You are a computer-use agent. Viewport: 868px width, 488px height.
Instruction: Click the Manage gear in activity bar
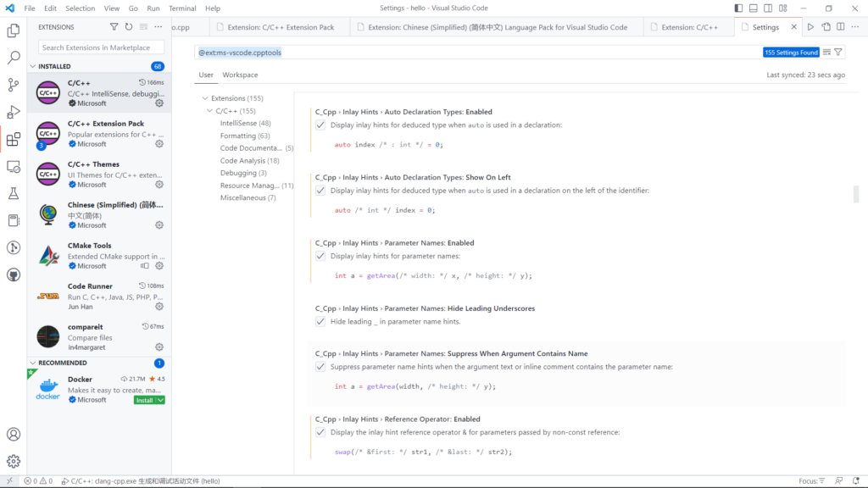pos(14,461)
